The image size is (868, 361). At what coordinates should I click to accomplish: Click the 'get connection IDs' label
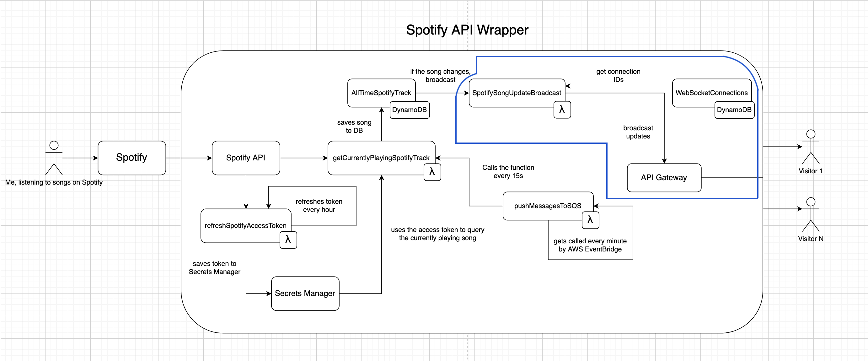point(619,76)
